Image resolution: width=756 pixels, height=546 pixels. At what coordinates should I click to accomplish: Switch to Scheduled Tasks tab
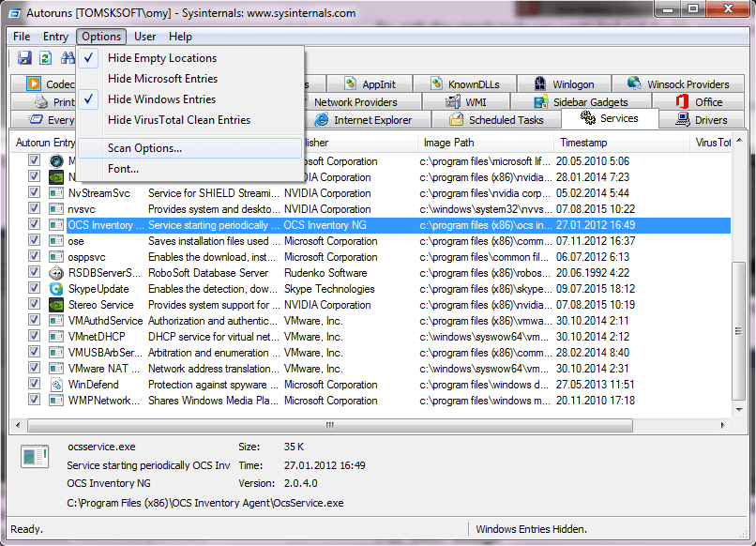496,120
